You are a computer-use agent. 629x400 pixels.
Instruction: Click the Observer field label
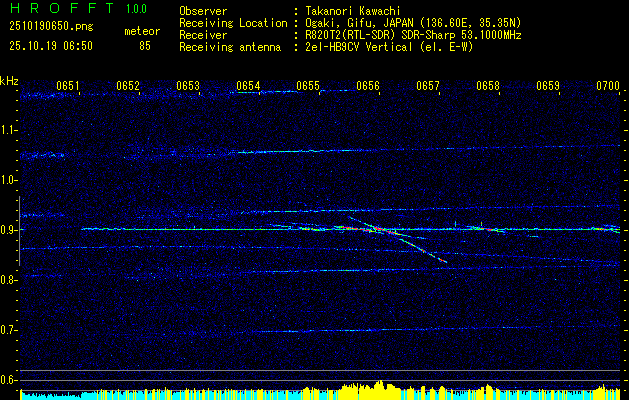(x=203, y=11)
